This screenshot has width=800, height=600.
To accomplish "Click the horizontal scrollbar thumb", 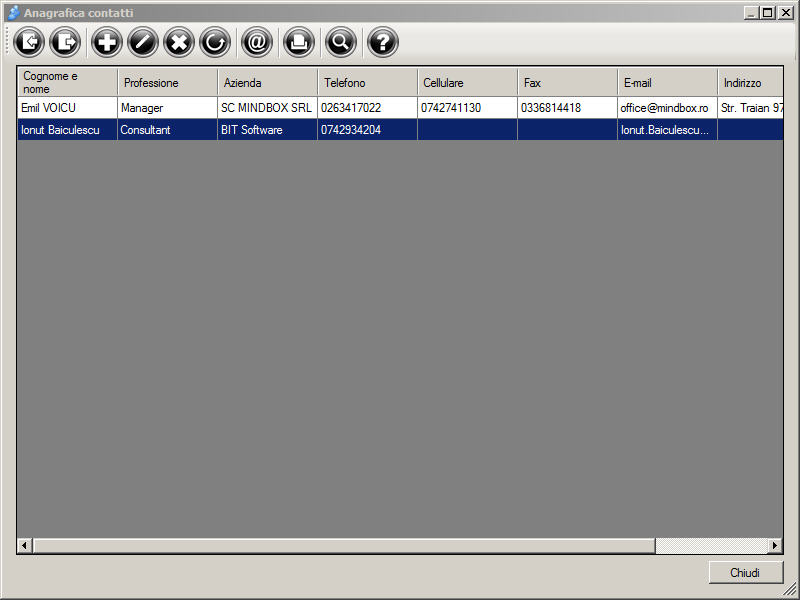I will [344, 545].
